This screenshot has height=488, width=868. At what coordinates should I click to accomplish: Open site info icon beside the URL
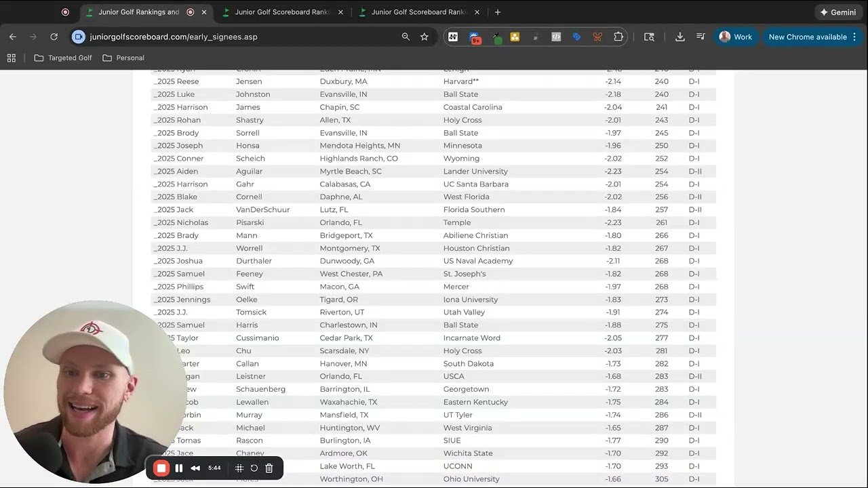(79, 37)
